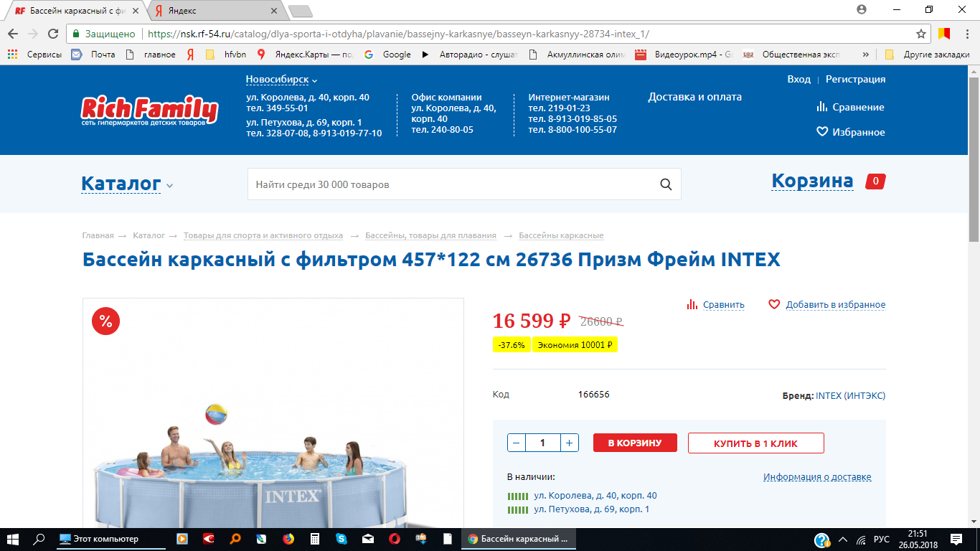Open Chrome profile account icon
The image size is (980, 551).
pos(861,9)
